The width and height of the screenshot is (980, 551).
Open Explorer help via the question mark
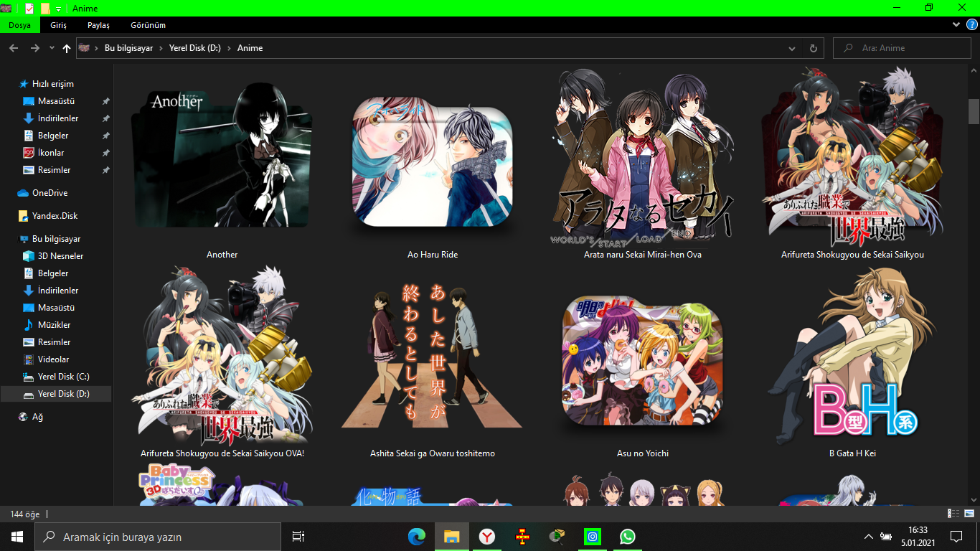[x=972, y=24]
